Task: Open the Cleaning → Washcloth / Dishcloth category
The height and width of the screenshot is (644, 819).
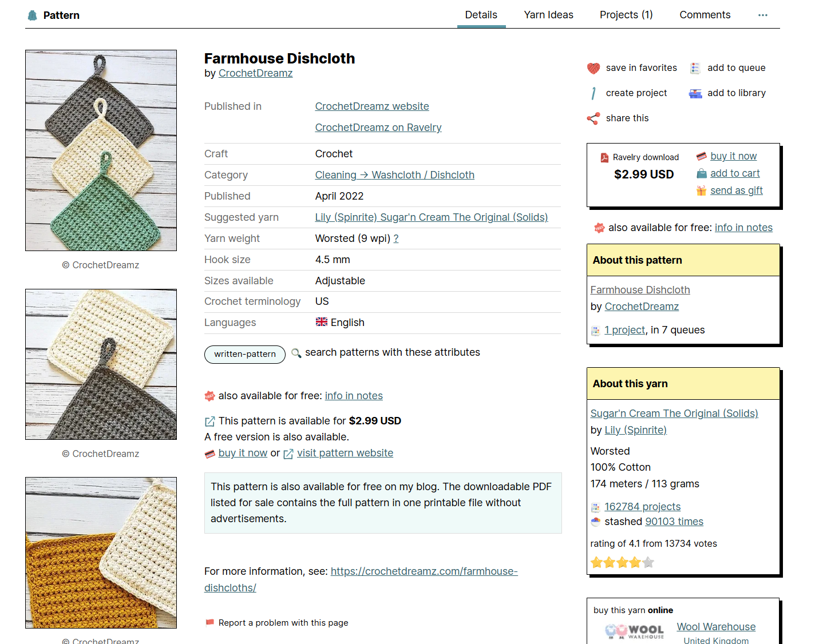Action: [x=395, y=175]
